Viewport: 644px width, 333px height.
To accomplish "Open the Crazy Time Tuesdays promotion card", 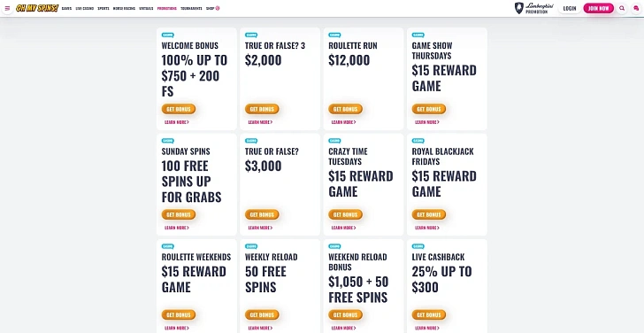I will [x=364, y=184].
